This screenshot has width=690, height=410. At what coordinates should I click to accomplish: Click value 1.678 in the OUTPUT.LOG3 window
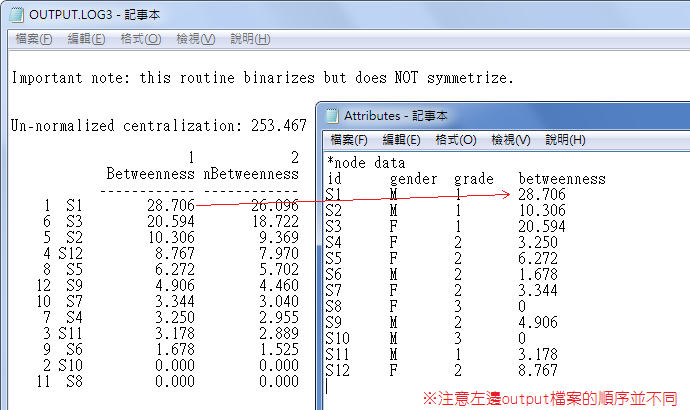click(175, 349)
